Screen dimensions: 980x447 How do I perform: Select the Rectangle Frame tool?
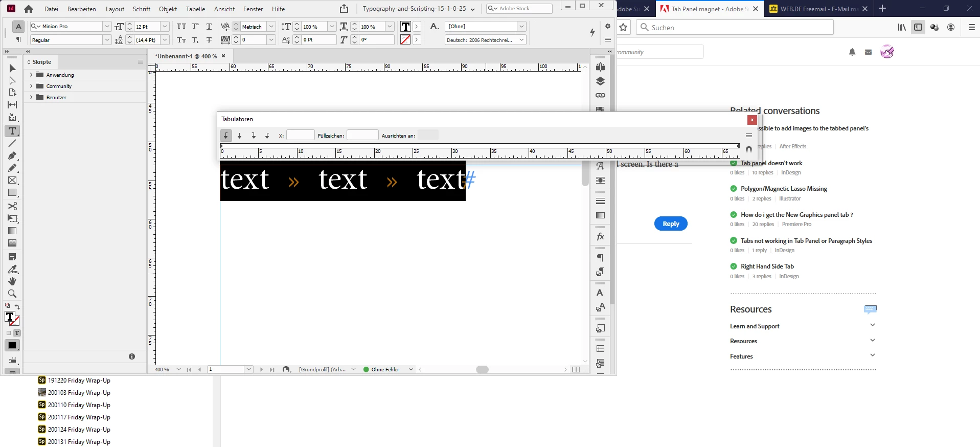point(12,180)
